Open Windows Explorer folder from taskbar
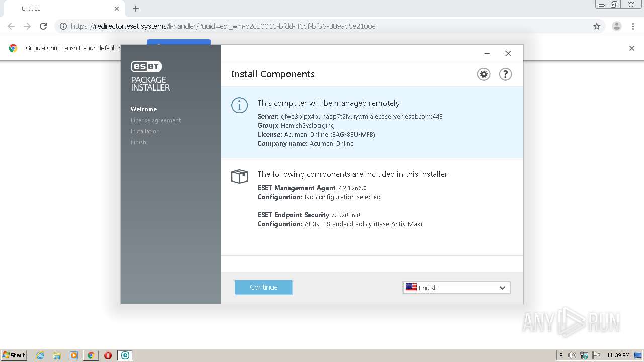 coord(57,355)
